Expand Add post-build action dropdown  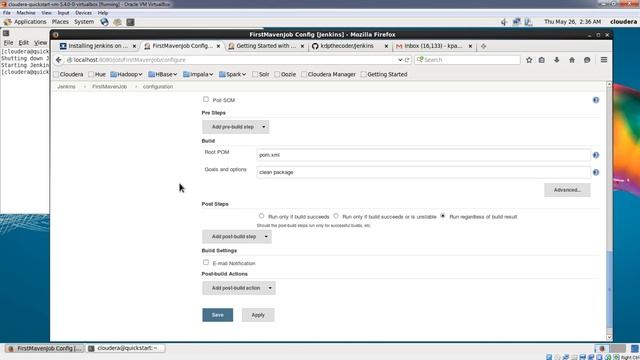pyautogui.click(x=239, y=288)
